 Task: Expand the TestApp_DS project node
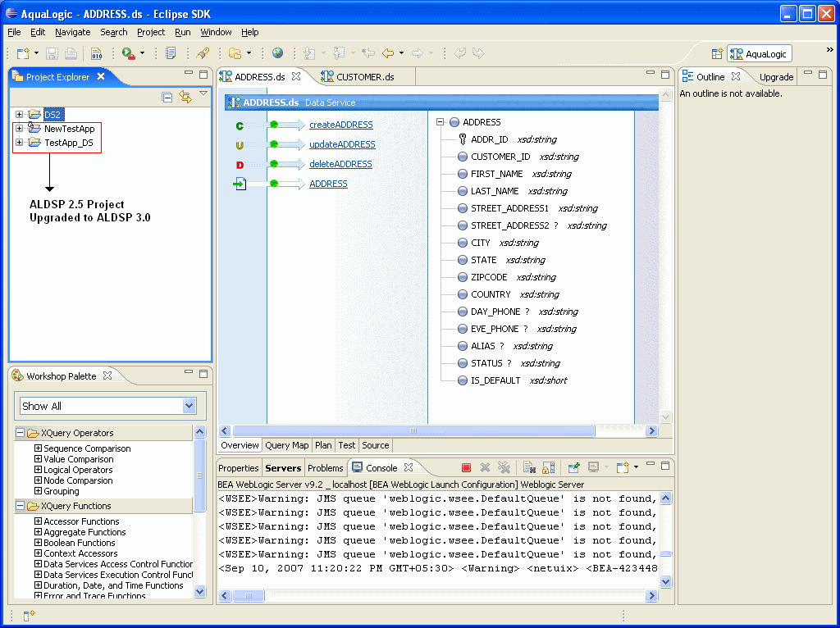coord(20,143)
